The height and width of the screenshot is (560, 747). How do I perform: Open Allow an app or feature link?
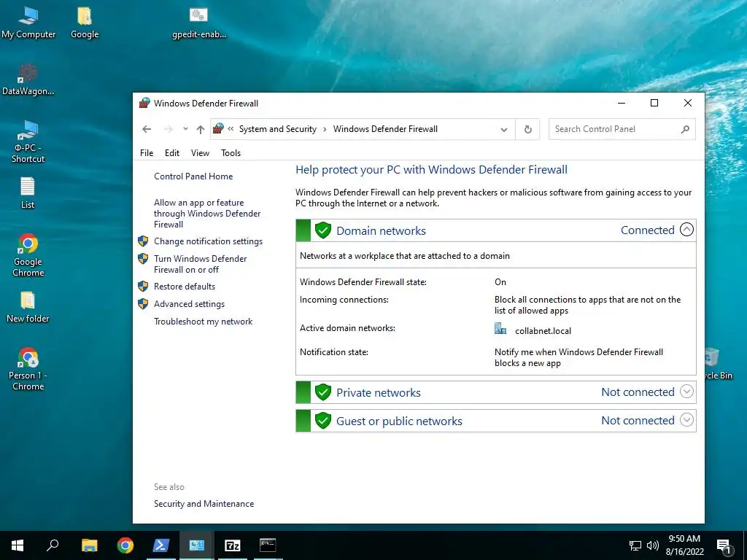coord(207,214)
